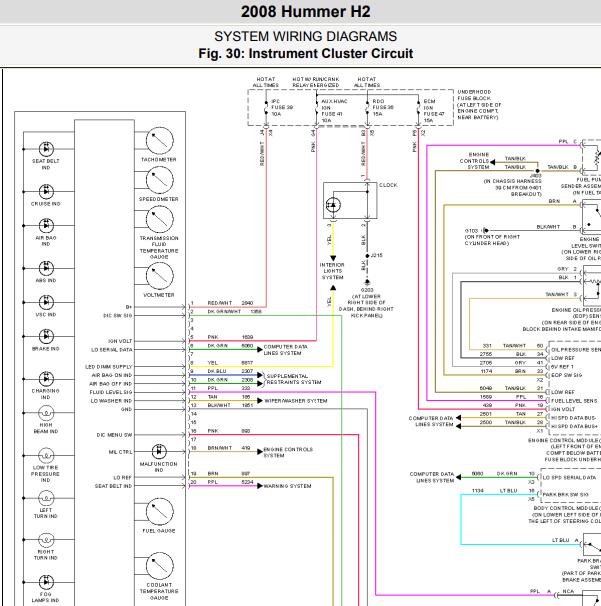Screen dimensions: 601x606
Task: Click the Left Turn indicator lamp symbol
Action: (x=46, y=498)
